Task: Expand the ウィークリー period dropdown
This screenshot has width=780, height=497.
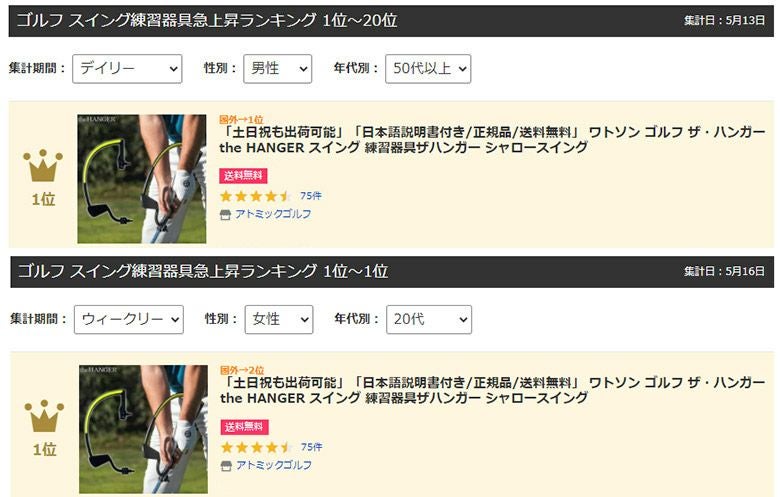Action: click(128, 319)
